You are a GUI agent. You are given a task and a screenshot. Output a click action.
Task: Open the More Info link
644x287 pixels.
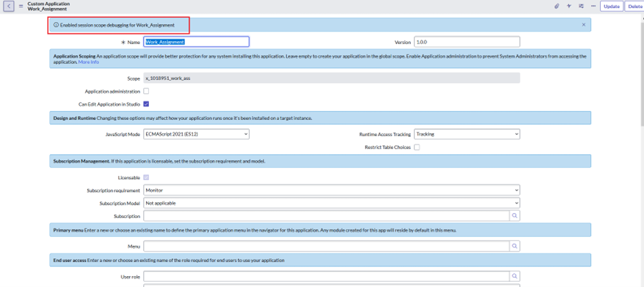88,62
